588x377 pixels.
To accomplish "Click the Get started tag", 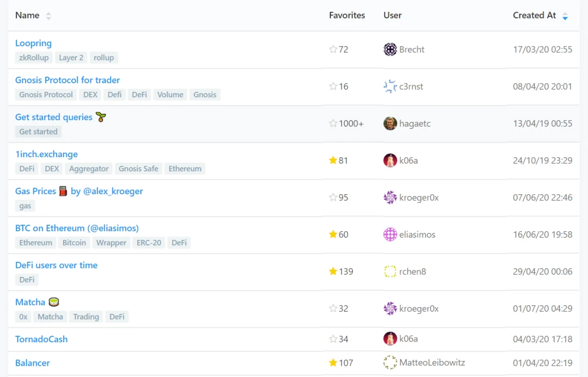I will tap(38, 132).
